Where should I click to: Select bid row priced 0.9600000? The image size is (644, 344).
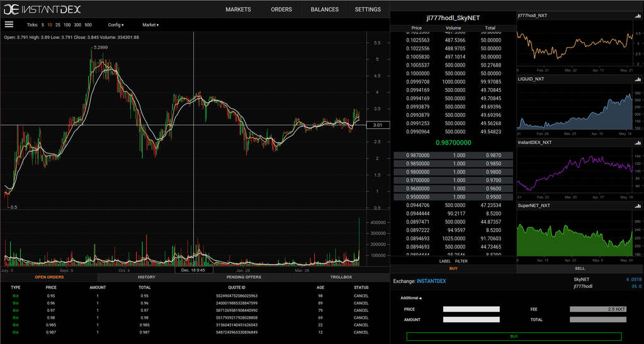(453, 189)
